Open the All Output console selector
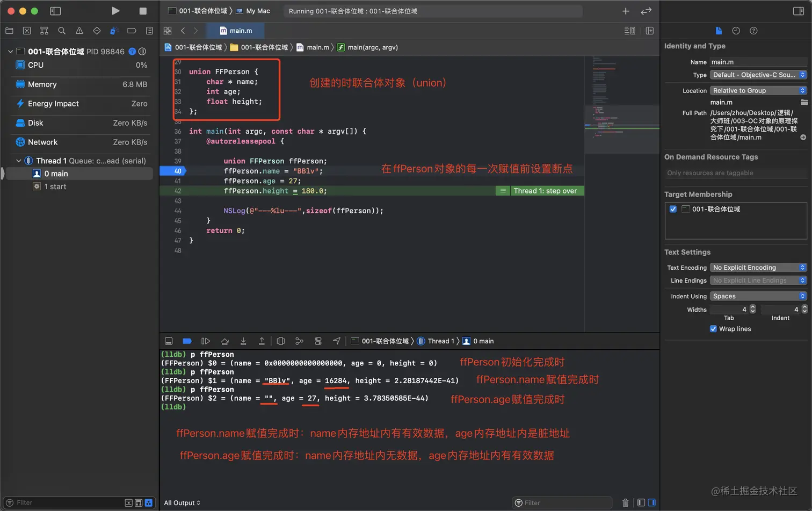This screenshot has width=812, height=511. pos(182,503)
